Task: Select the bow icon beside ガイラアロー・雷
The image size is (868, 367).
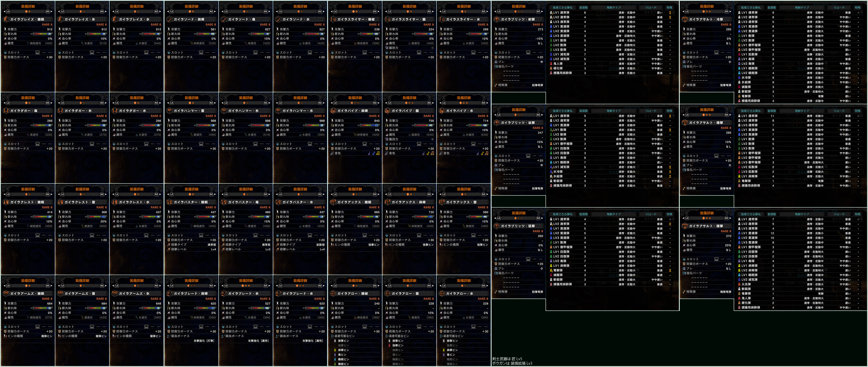Action: [388, 293]
